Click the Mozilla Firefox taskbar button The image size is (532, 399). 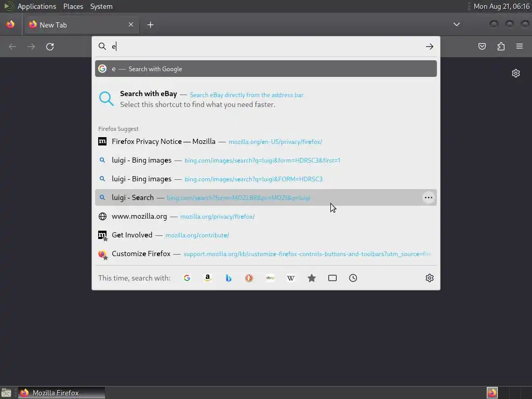61,393
